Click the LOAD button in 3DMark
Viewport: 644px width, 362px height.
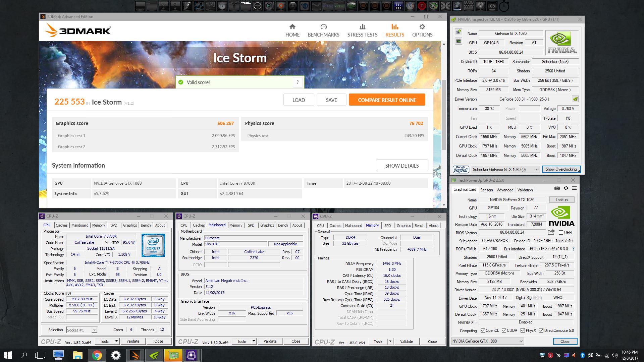pos(299,100)
